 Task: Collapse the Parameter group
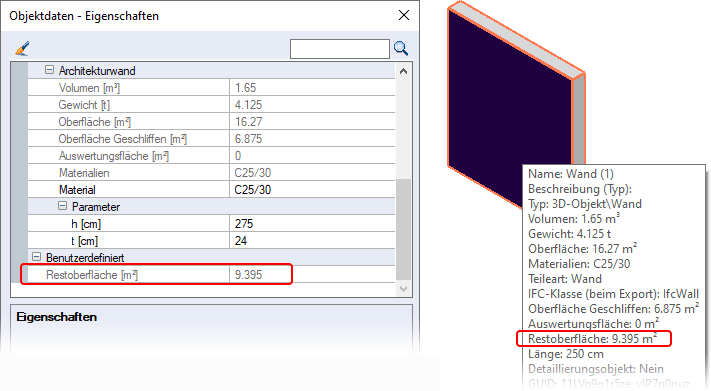(x=63, y=206)
